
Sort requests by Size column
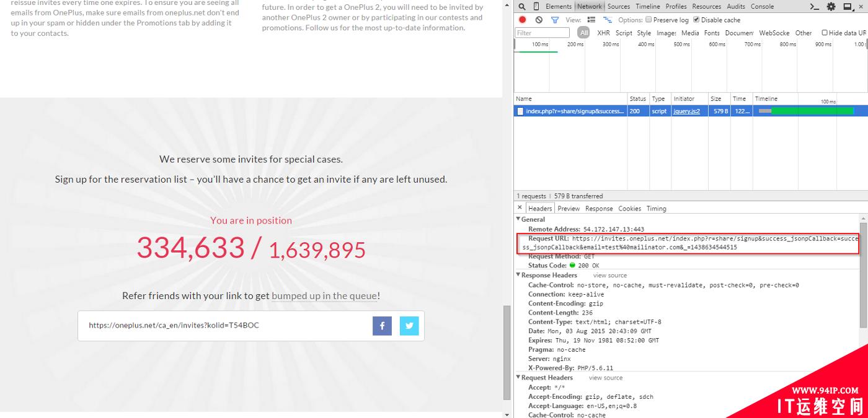719,99
